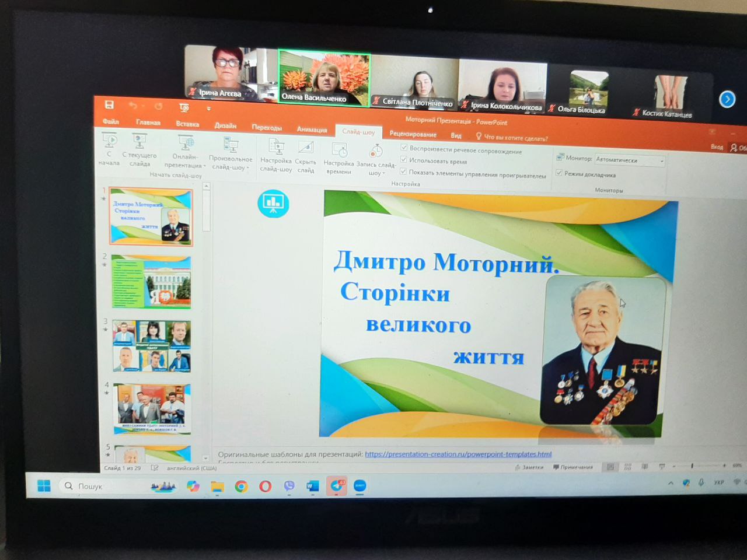The width and height of the screenshot is (747, 560).
Task: Switch to the Главная ribbon tab
Action: click(x=148, y=123)
